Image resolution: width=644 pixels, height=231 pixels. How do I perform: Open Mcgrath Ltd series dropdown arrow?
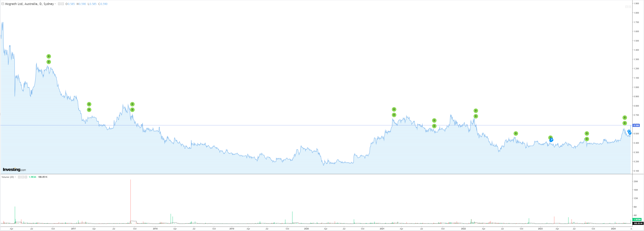56,4
